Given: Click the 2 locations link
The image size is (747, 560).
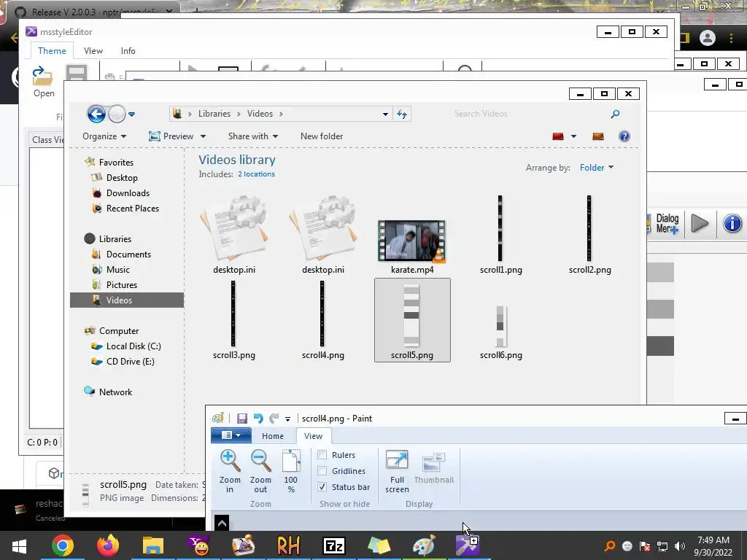Looking at the screenshot, I should tap(256, 174).
